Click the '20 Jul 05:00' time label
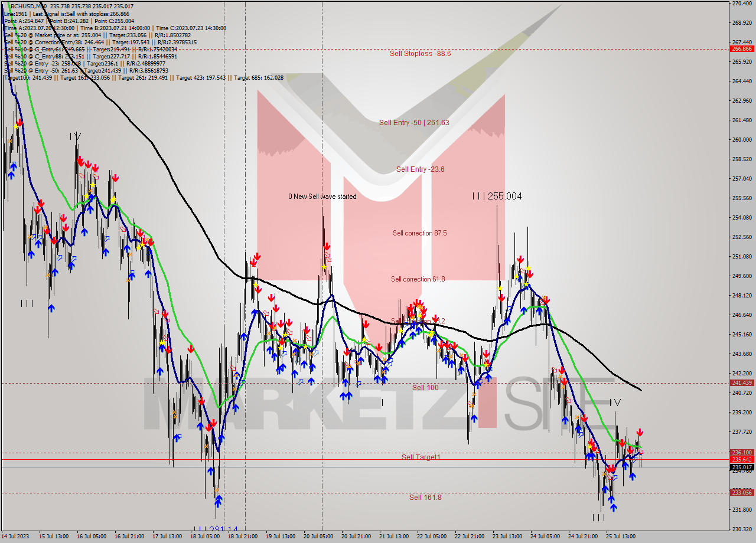 tap(318, 537)
